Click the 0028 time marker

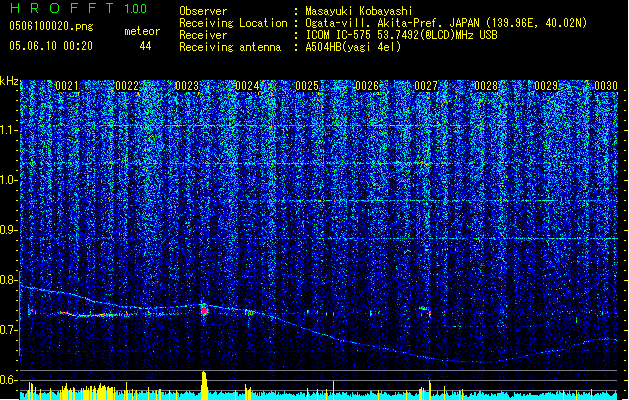coord(486,86)
